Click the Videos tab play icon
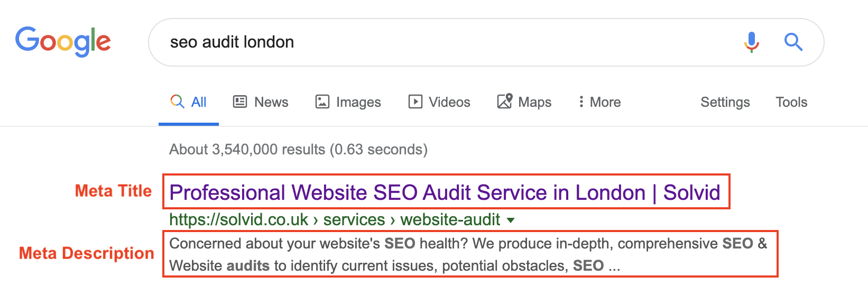The image size is (868, 295). coord(415,102)
